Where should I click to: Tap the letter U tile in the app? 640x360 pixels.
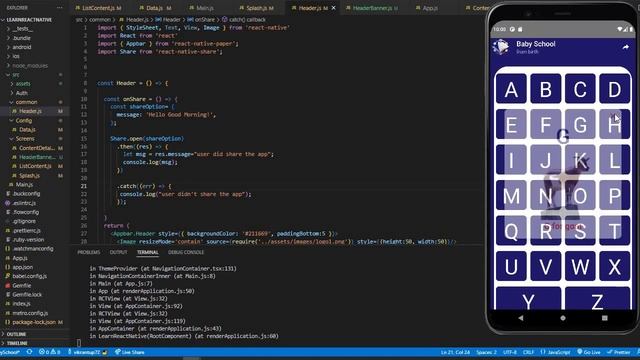click(x=511, y=266)
